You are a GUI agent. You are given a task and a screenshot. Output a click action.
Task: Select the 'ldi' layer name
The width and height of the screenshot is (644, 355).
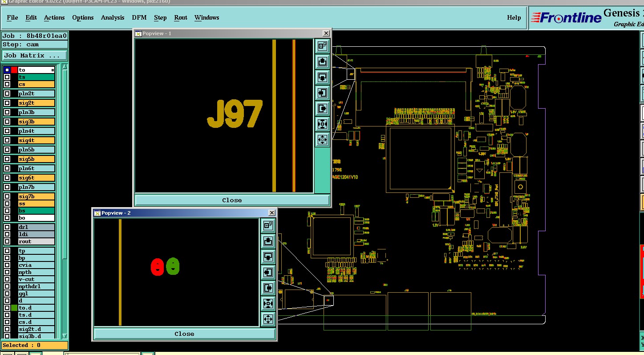(x=36, y=234)
